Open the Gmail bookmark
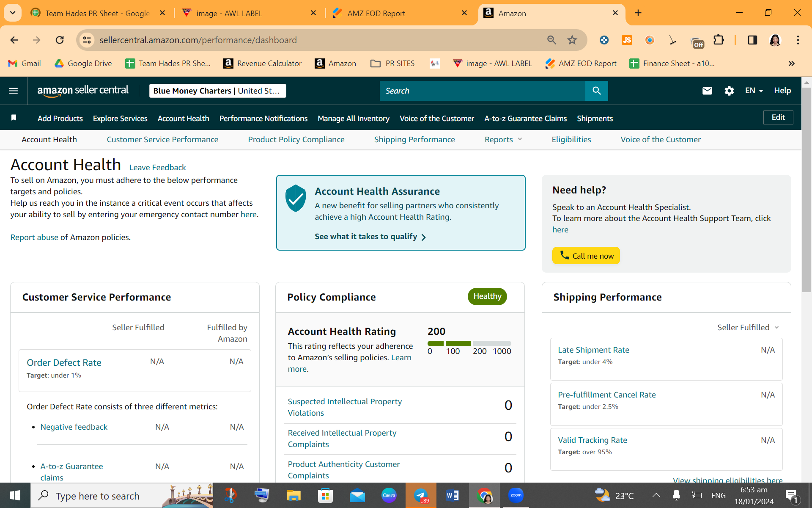The height and width of the screenshot is (508, 812). pos(25,63)
